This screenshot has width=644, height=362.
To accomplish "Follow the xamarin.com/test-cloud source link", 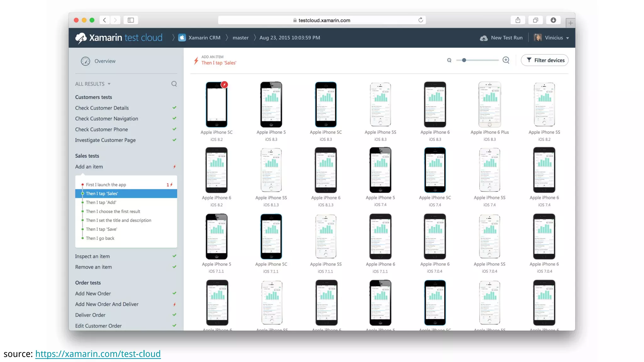I will [x=98, y=354].
